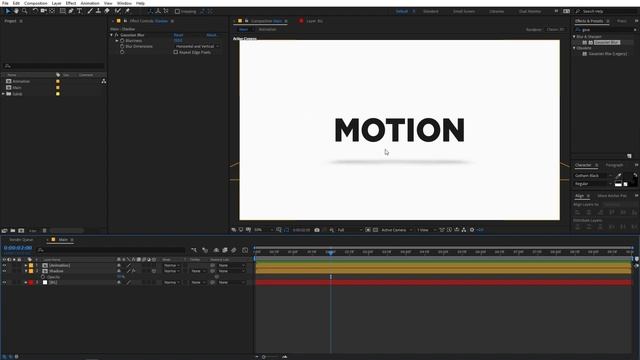Create a new folder in Project panel
This screenshot has width=640, height=360.
[13, 231]
